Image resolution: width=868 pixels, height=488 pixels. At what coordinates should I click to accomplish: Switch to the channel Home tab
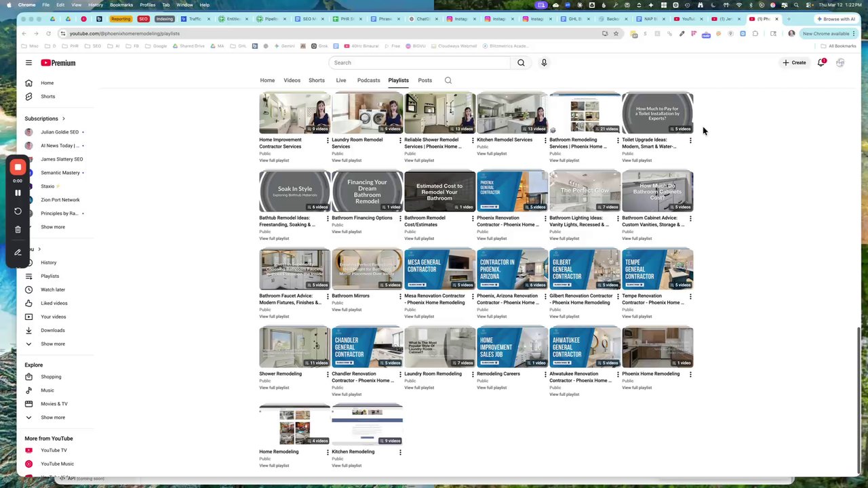267,81
